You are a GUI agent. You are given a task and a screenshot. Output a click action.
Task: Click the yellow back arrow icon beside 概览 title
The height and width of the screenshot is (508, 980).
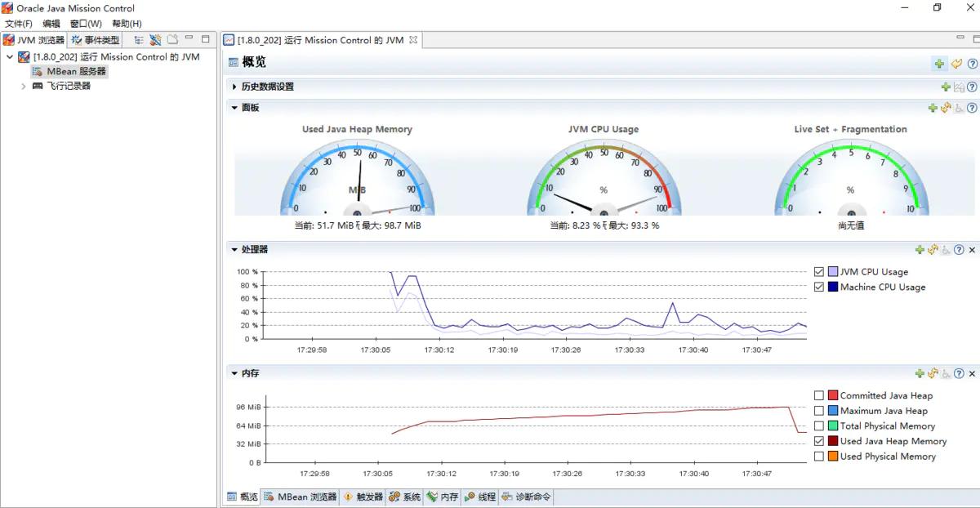(956, 64)
